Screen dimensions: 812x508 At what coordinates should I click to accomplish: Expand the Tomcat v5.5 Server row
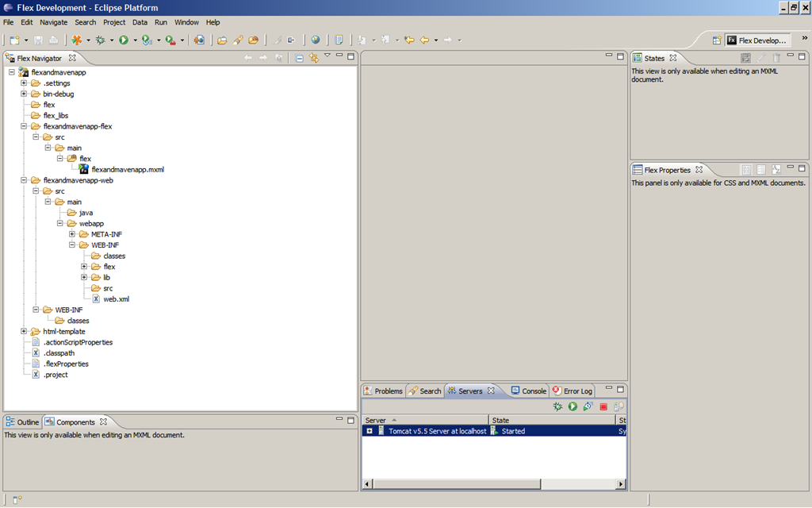click(370, 431)
